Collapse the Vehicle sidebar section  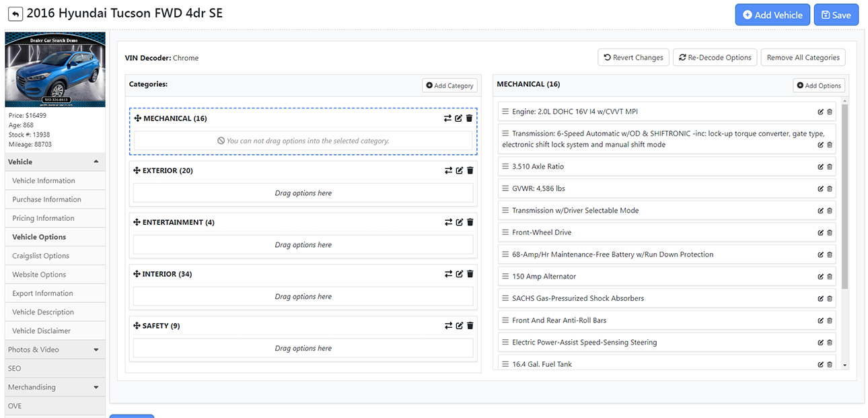(x=96, y=162)
